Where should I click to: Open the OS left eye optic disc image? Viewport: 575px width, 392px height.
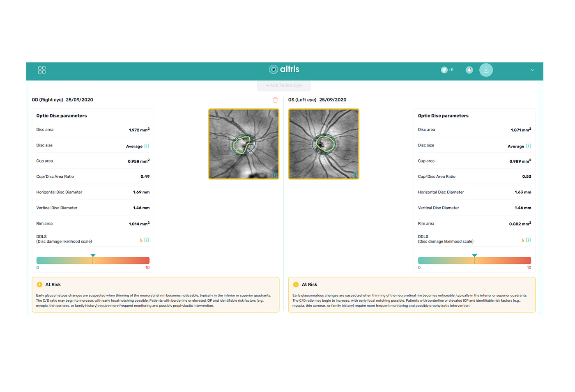tap(324, 144)
